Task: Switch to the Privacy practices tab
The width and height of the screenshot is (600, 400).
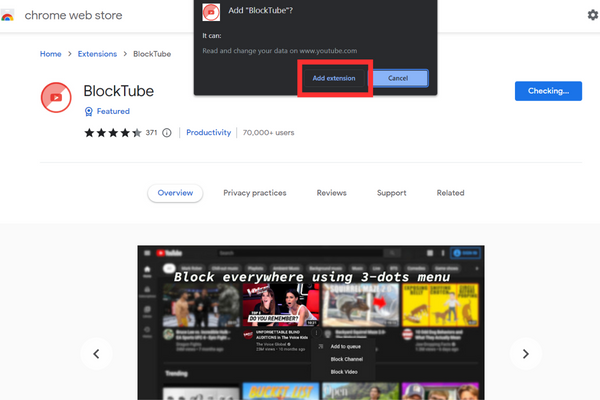Action: point(255,193)
